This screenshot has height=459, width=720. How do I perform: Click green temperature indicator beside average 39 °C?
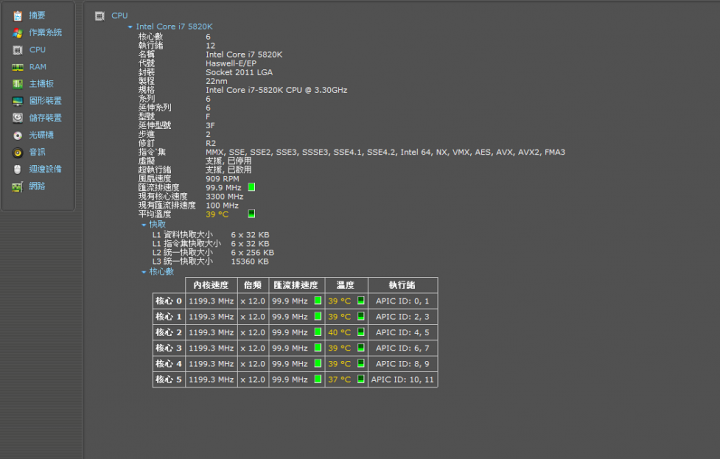(x=252, y=214)
